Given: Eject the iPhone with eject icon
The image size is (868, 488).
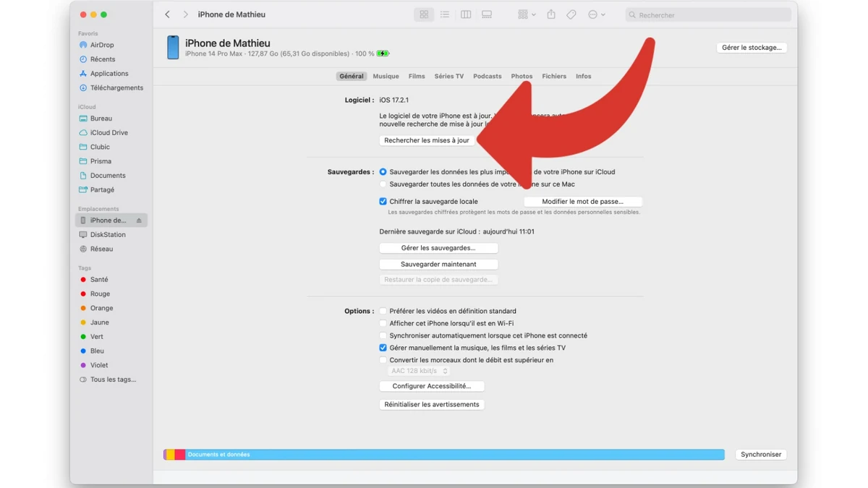Looking at the screenshot, I should click(x=139, y=221).
